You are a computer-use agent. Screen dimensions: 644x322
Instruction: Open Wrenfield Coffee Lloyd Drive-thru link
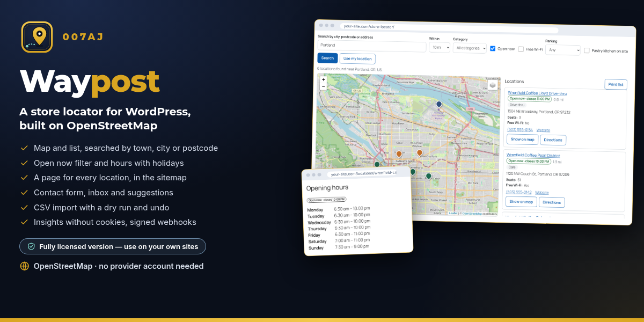537,93
